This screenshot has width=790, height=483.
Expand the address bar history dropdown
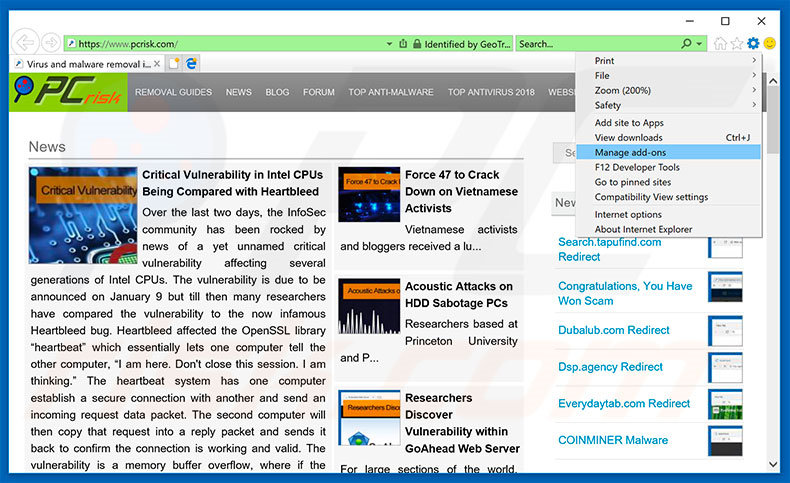[389, 44]
